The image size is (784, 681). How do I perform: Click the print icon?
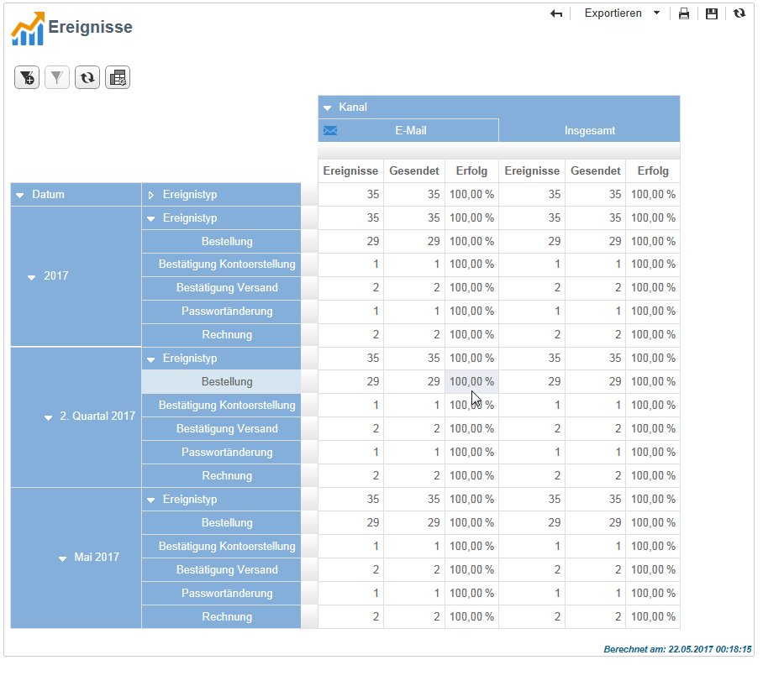coord(684,13)
